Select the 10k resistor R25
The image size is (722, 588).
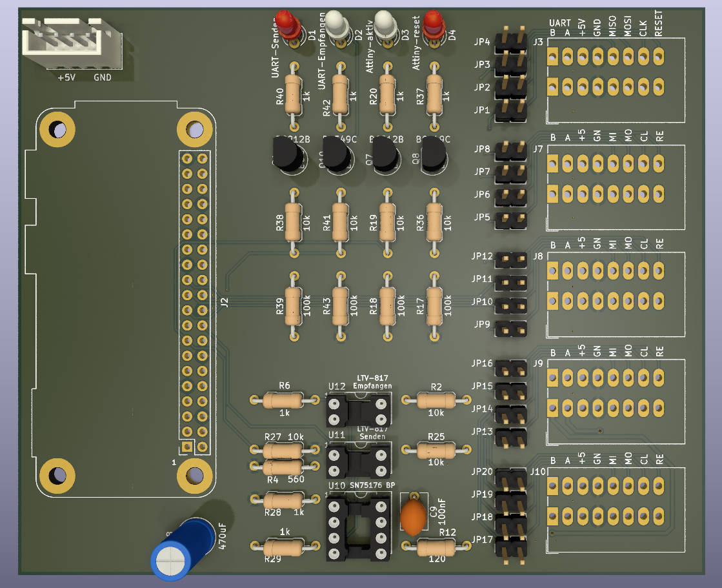coord(436,450)
